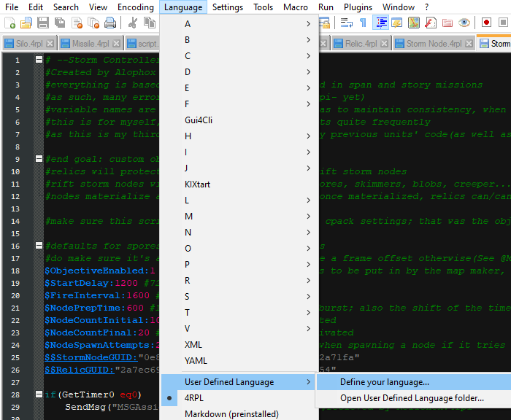The image size is (511, 420).
Task: Select XML from the language list
Action: click(193, 344)
